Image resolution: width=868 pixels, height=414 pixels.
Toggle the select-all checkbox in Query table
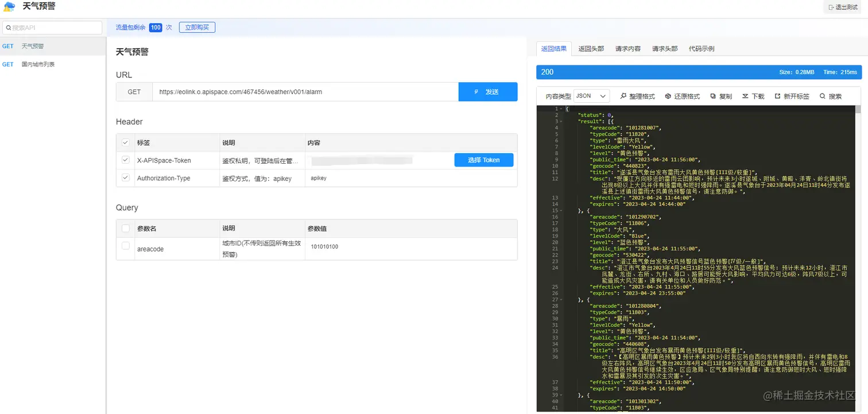pos(125,228)
